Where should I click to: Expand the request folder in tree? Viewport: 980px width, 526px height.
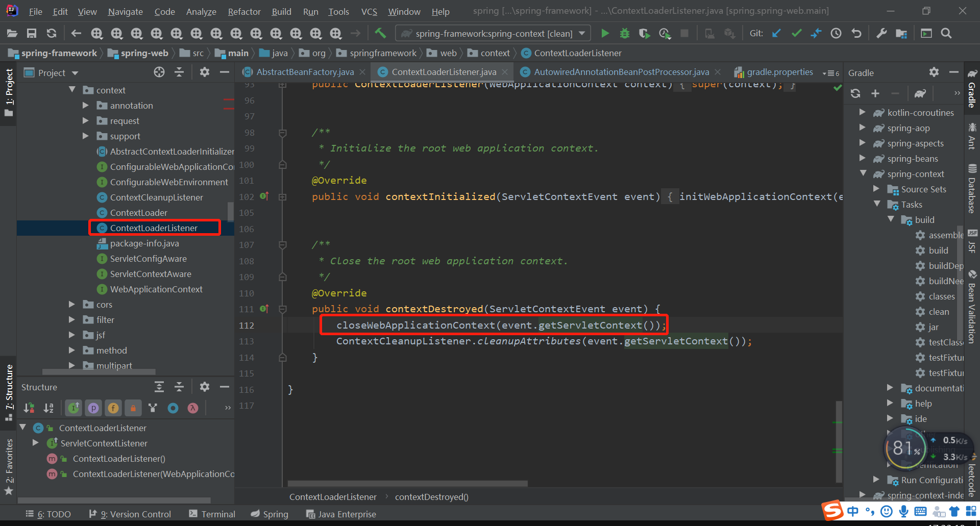86,121
